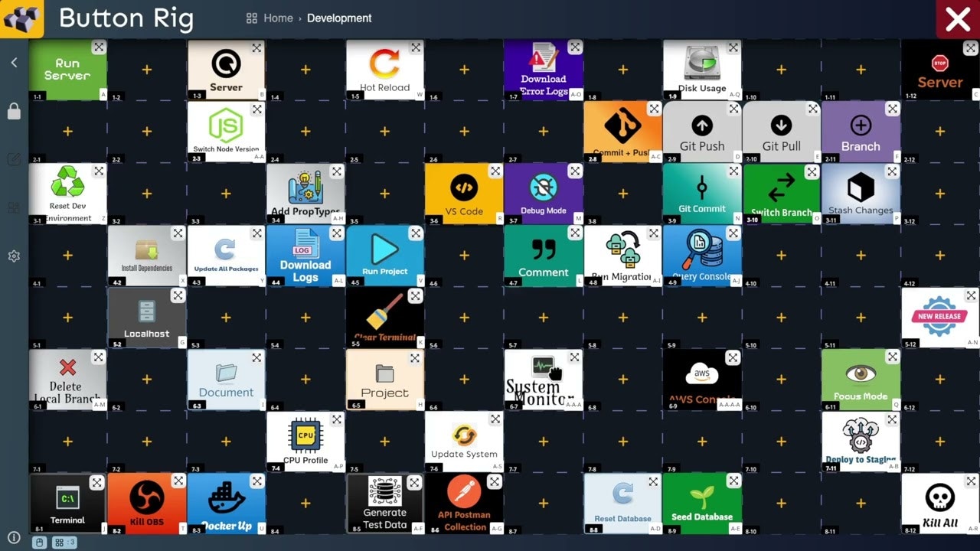The width and height of the screenshot is (980, 551).
Task: Click the expand arrows on the Branch tile
Action: (892, 109)
